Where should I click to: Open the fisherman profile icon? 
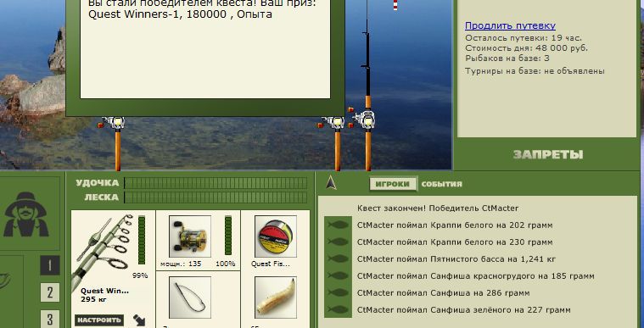pos(26,214)
